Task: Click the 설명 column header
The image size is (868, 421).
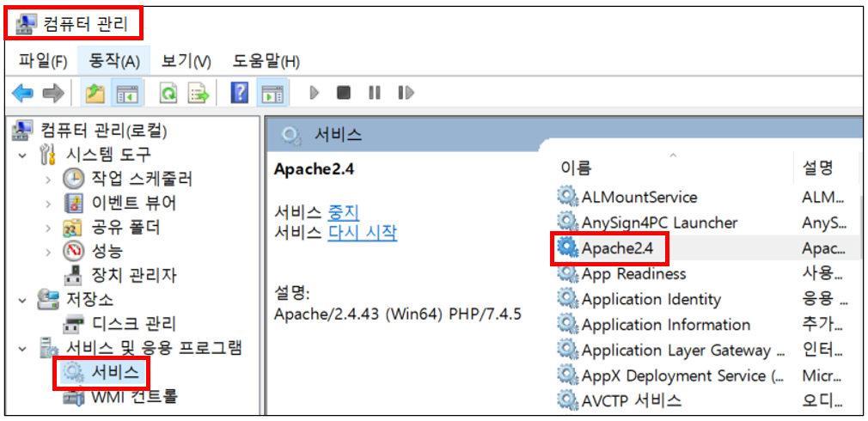Action: [x=817, y=167]
